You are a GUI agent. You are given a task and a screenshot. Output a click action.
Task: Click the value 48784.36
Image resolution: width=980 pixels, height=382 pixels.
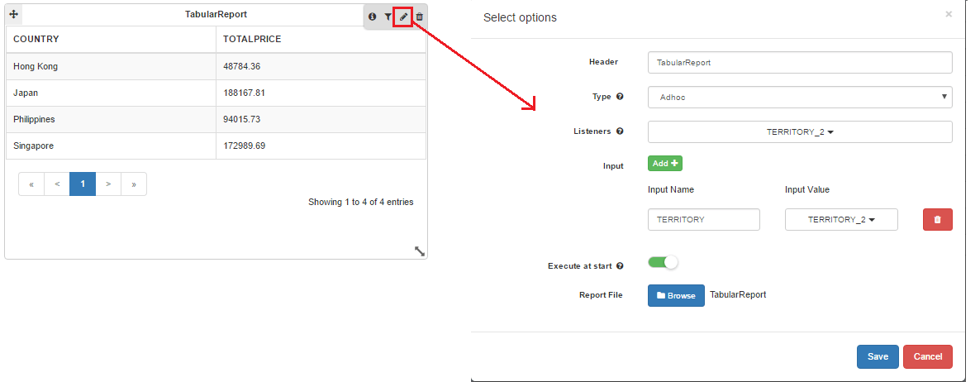pyautogui.click(x=242, y=66)
